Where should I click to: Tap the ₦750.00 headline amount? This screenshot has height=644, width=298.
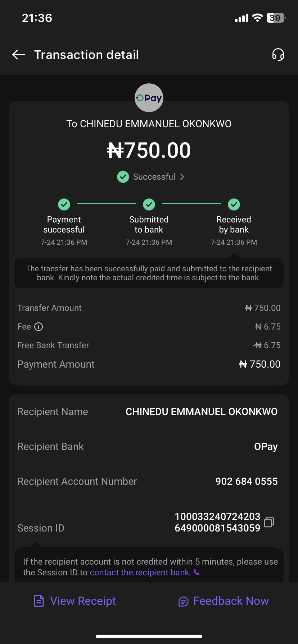(149, 150)
